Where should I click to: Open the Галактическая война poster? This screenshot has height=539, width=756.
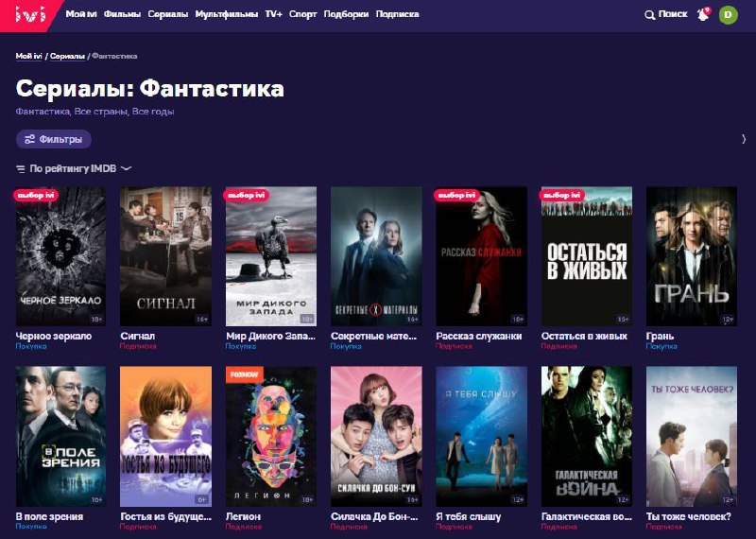point(587,436)
